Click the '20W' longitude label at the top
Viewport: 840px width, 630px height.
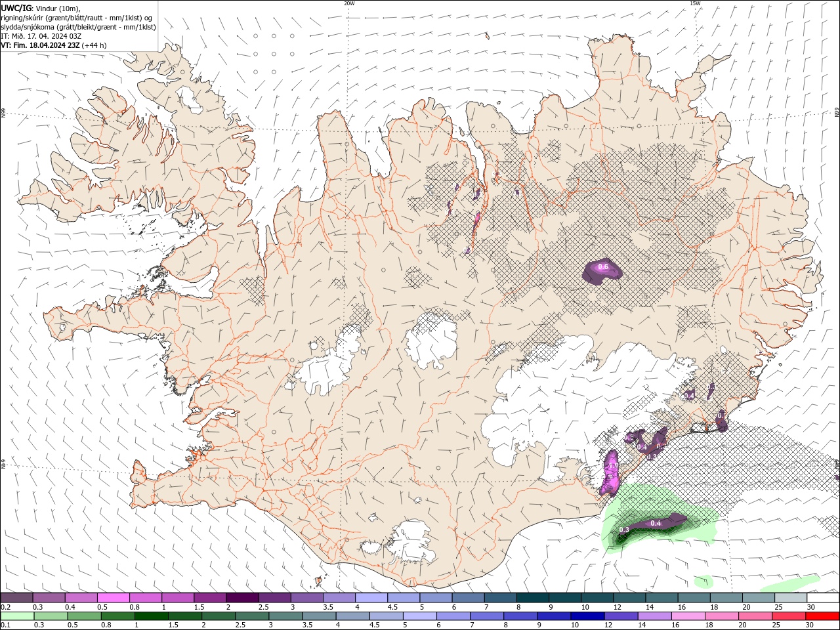pyautogui.click(x=349, y=3)
